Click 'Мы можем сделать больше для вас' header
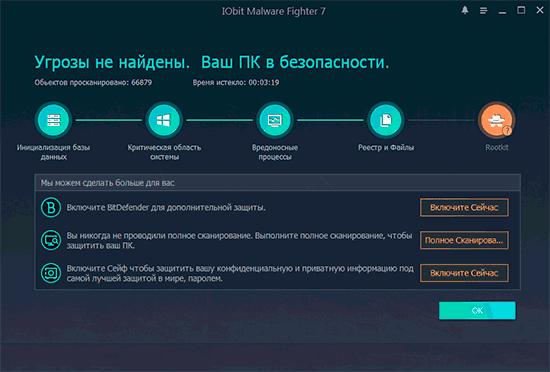The image size is (550, 372). click(x=108, y=183)
